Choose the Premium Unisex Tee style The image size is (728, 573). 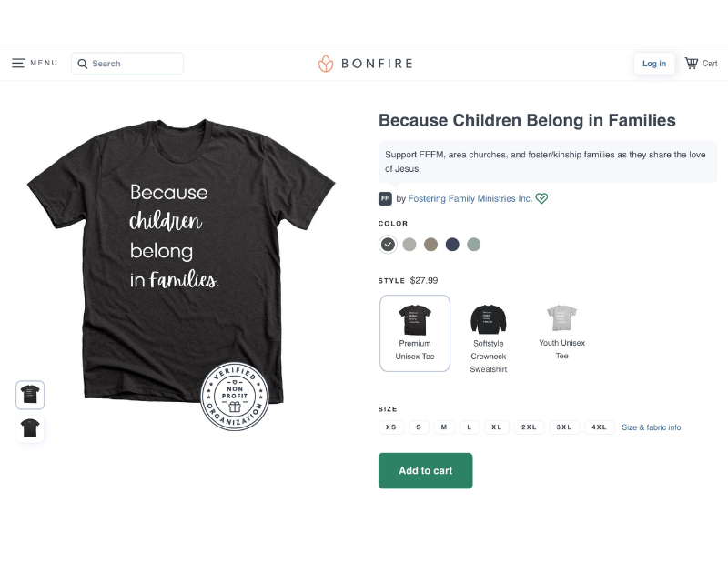[415, 333]
